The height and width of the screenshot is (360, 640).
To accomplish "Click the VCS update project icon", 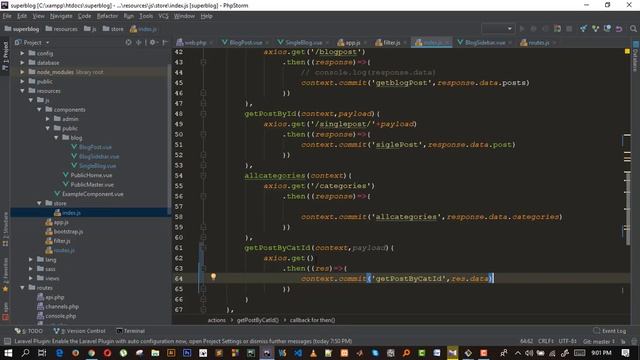I will tap(583, 29).
